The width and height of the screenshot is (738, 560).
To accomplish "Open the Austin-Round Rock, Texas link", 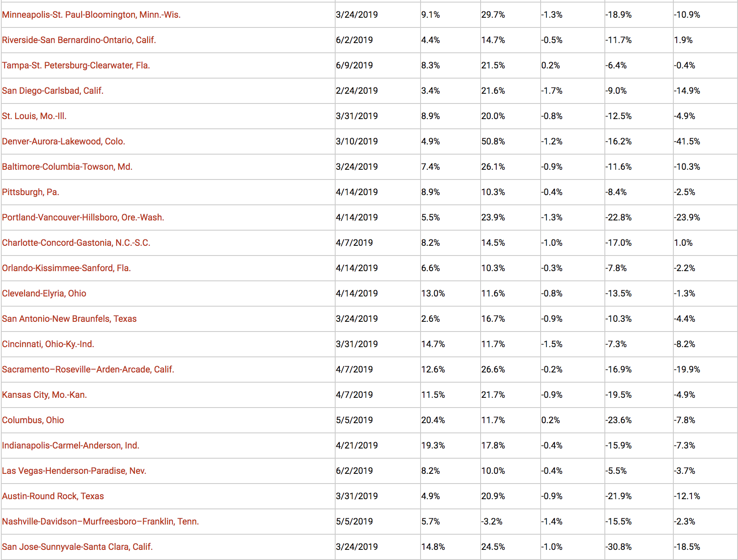I will 53,496.
